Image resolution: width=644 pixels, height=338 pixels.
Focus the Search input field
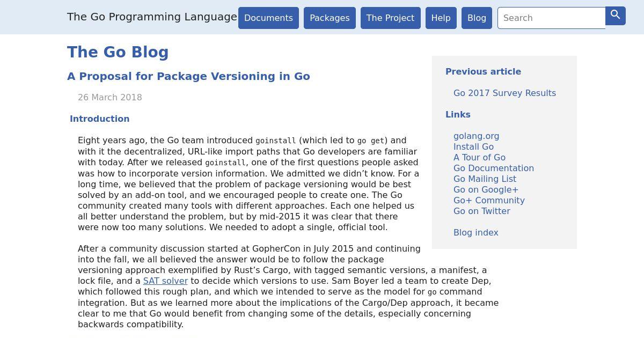552,18
